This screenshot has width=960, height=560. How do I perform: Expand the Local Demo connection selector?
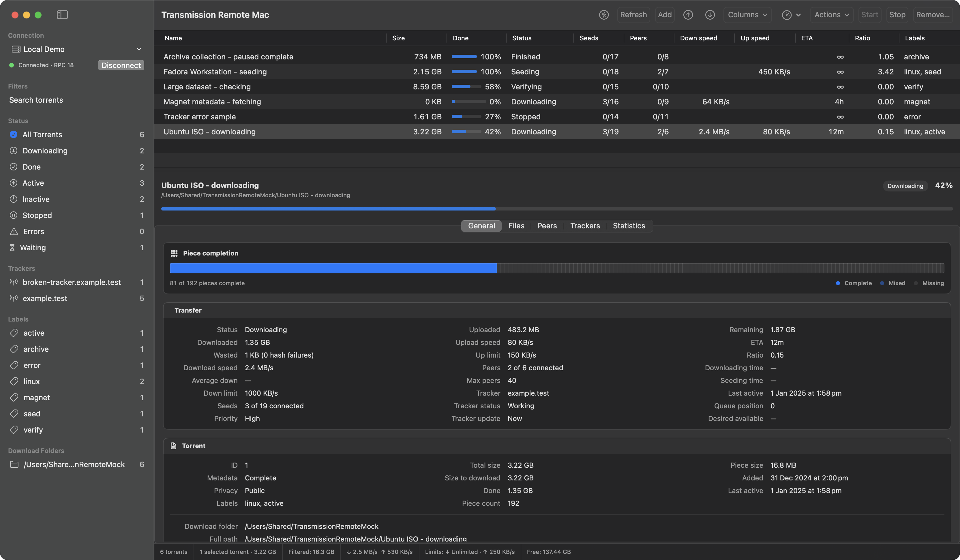pyautogui.click(x=76, y=49)
